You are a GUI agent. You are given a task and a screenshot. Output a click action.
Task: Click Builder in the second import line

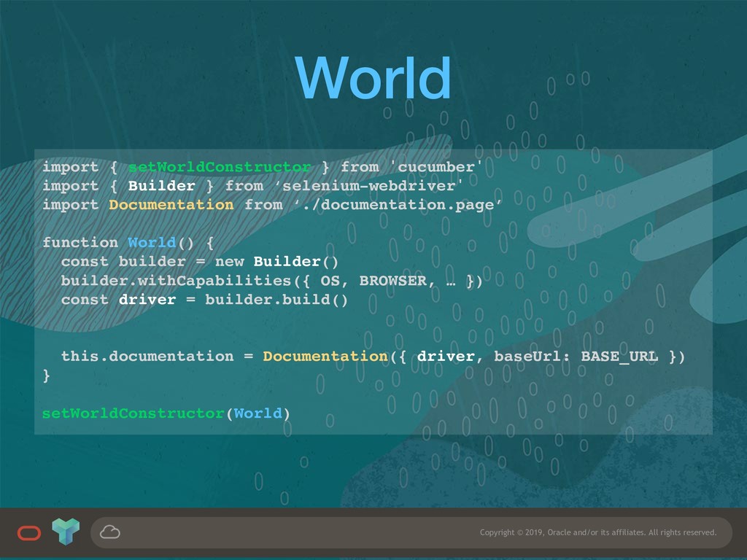click(161, 186)
